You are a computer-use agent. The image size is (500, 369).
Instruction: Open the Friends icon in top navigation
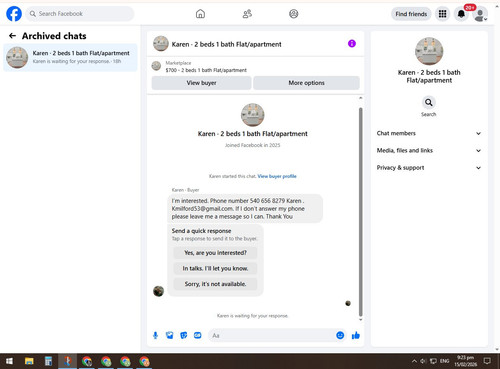click(x=247, y=14)
